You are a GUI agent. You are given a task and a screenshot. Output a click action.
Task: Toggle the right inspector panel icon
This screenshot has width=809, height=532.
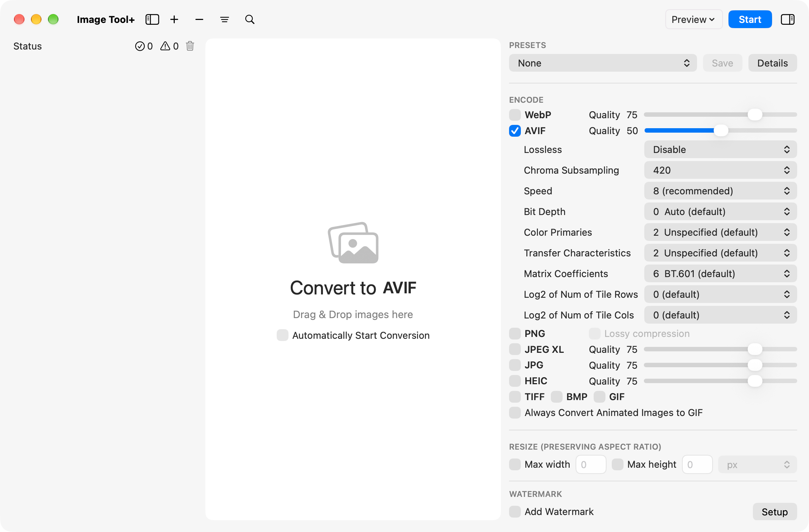pyautogui.click(x=788, y=20)
